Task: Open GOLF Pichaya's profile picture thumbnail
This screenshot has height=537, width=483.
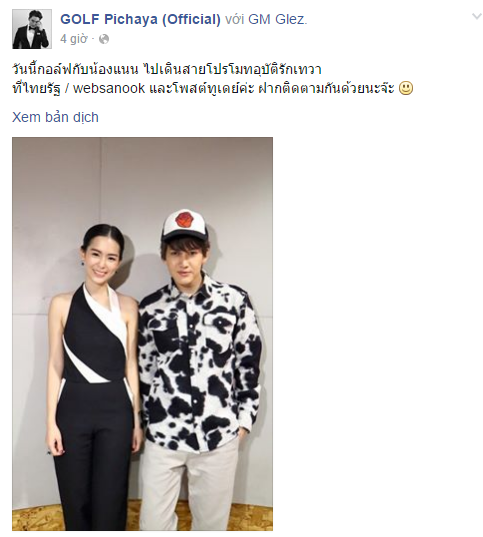Action: coord(32,29)
